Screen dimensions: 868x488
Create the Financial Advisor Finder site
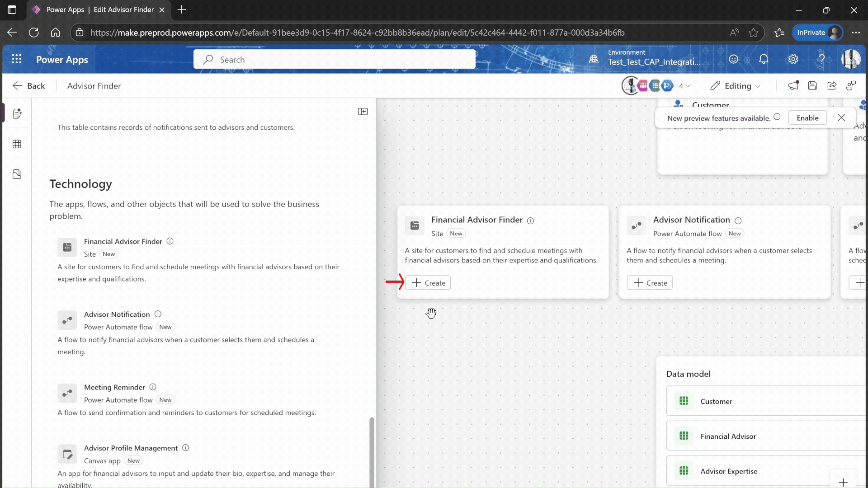pyautogui.click(x=428, y=283)
